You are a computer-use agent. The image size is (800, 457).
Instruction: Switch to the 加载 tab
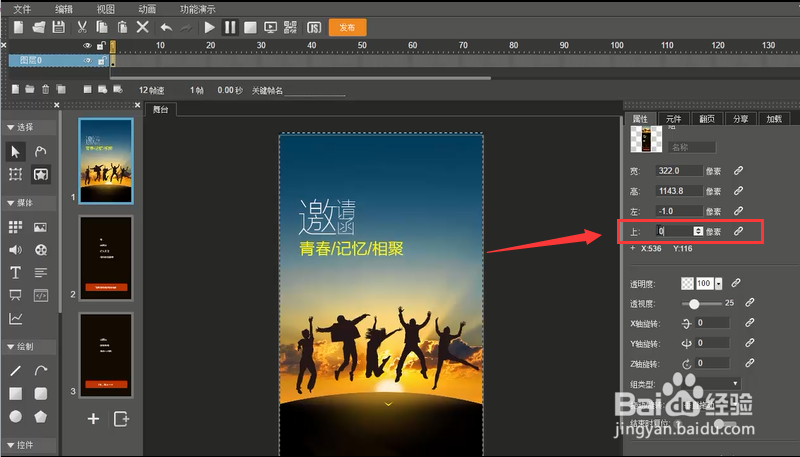pyautogui.click(x=774, y=119)
